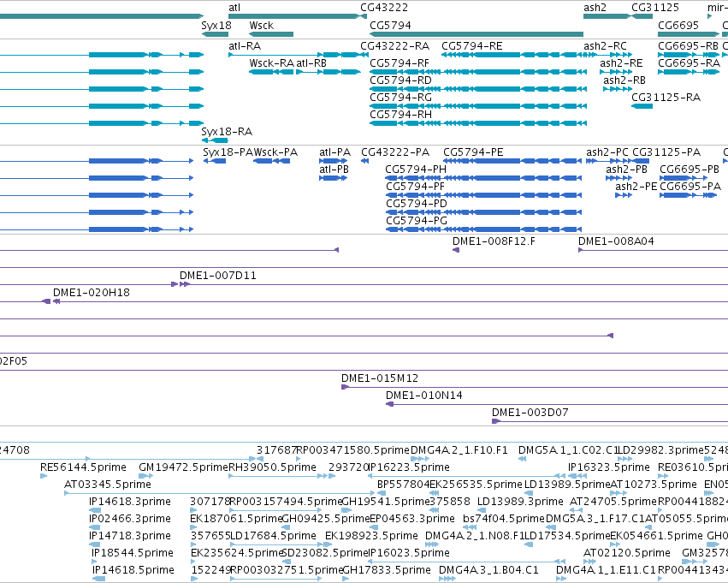728x583 pixels.
Task: Select protein CG5794-PF
Action: (416, 187)
